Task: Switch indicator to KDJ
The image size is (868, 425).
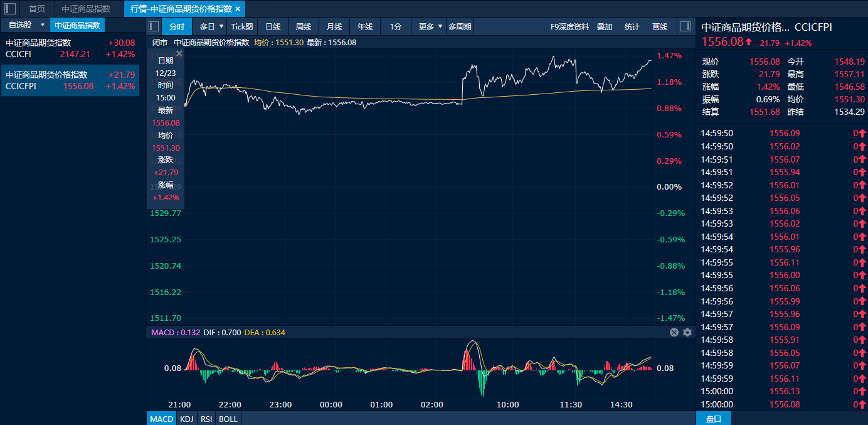Action: point(186,419)
